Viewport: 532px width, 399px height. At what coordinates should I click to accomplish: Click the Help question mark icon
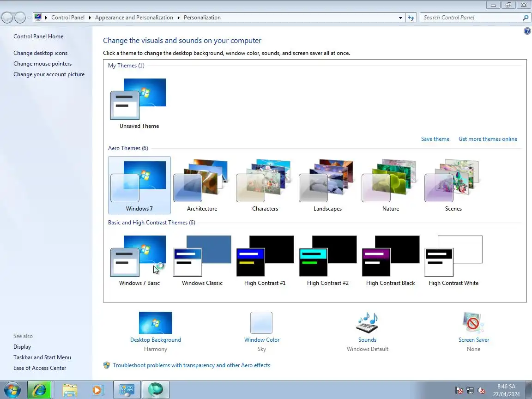tap(527, 31)
